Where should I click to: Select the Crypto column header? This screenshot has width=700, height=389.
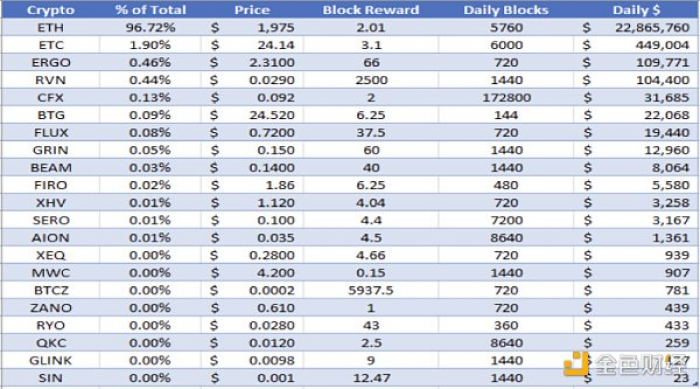[x=50, y=10]
